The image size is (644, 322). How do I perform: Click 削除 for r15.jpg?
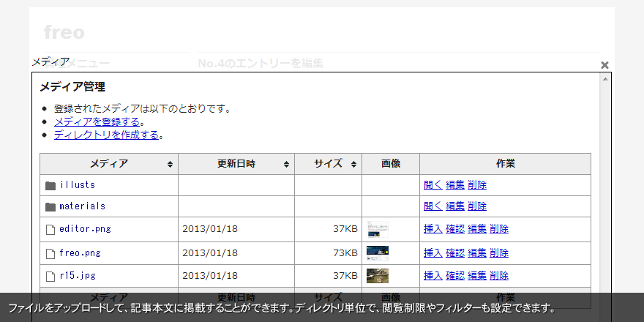tap(499, 276)
